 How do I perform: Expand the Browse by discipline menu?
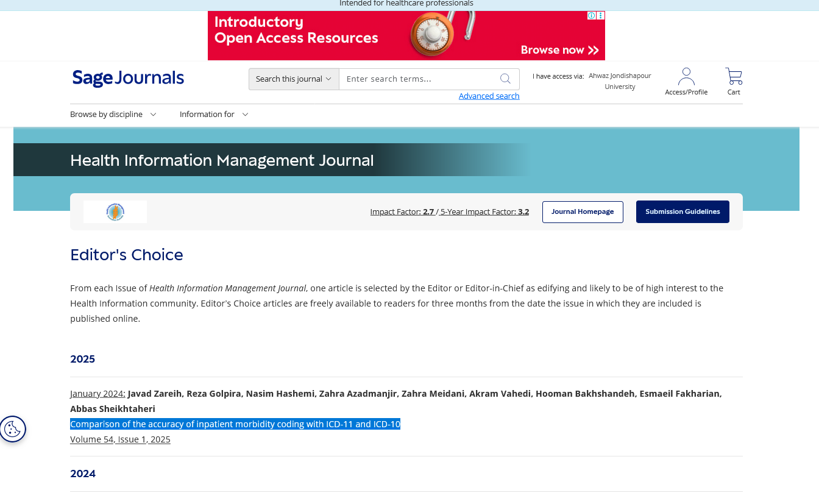click(113, 115)
